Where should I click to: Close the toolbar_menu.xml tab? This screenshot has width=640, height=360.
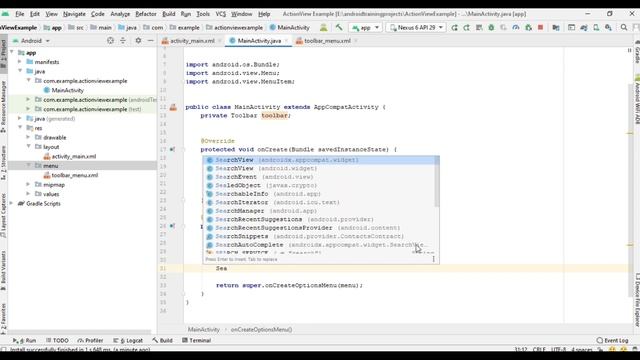point(356,41)
